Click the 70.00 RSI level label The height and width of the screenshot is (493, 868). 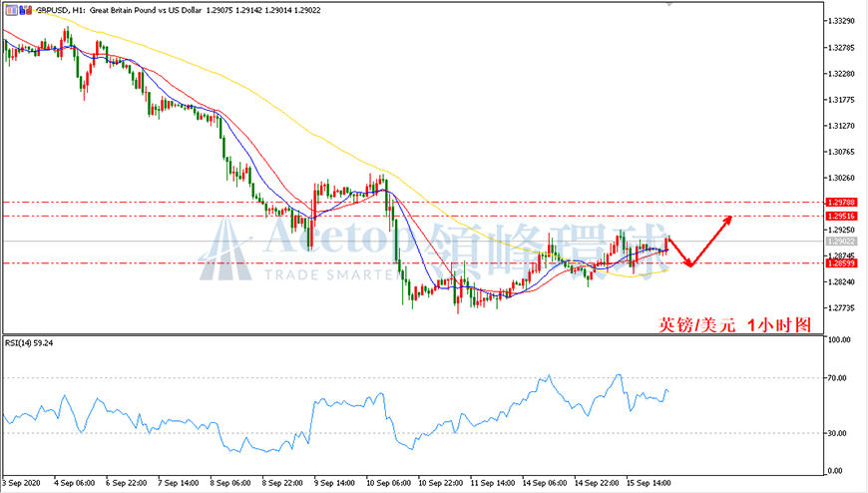click(836, 378)
